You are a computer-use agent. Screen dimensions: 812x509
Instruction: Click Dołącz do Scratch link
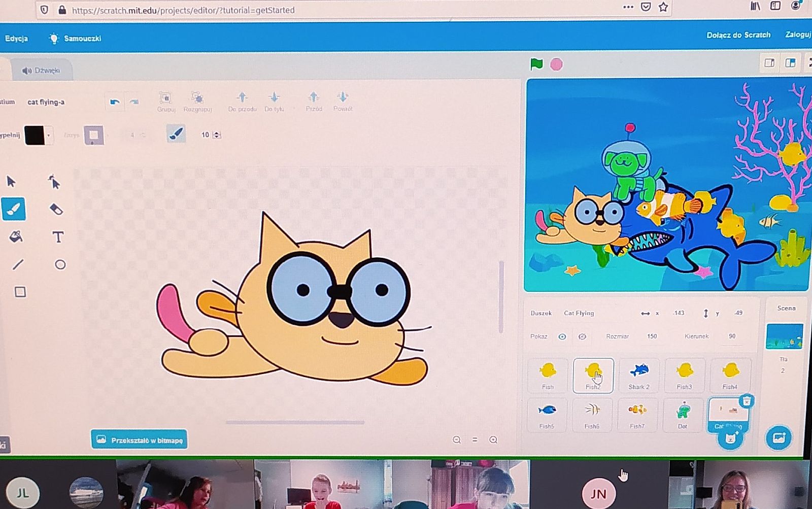738,35
